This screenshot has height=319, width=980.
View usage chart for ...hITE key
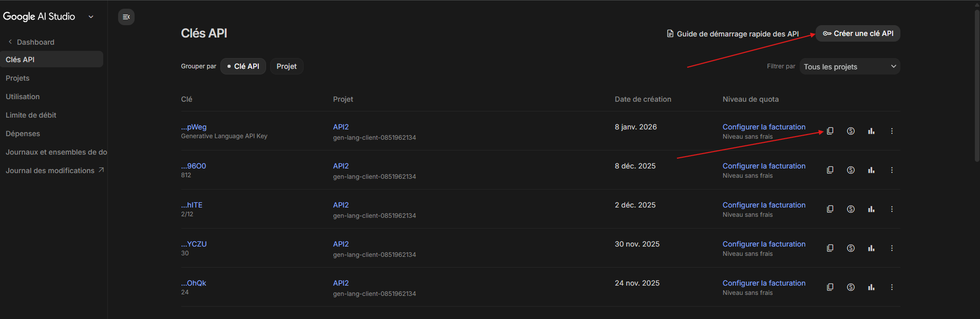871,209
